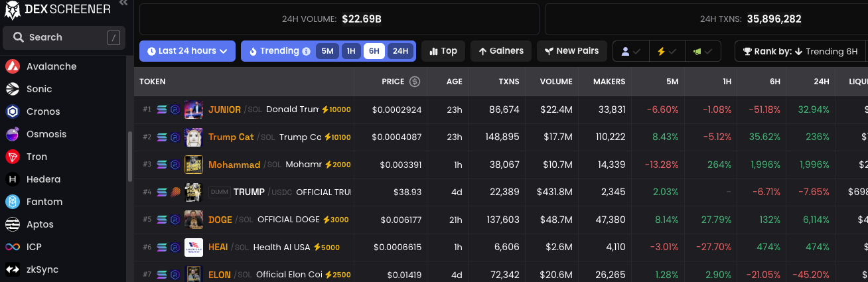Viewport: 868px width, 282px height.
Task: Click the Meteora DEX icon in TRUMP row
Action: (x=175, y=192)
